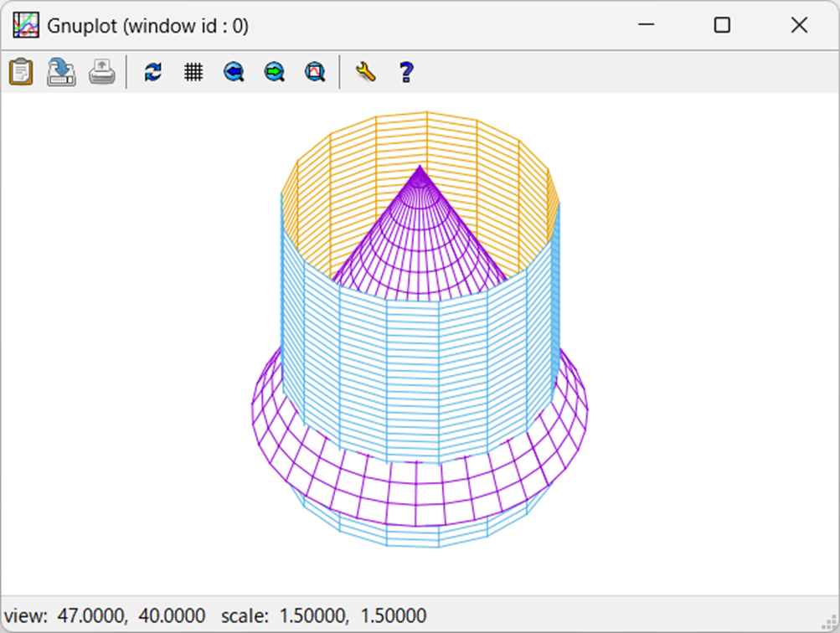
Task: Toggle the grid on the plot
Action: click(193, 72)
